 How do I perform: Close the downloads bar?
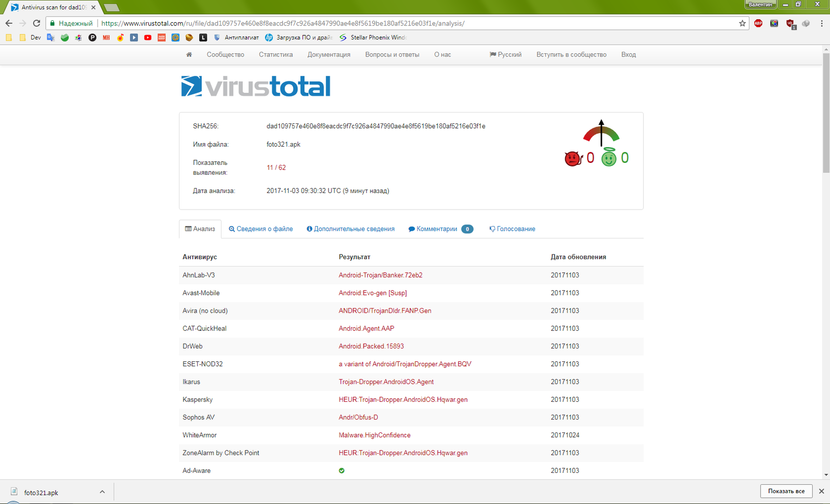tap(821, 491)
